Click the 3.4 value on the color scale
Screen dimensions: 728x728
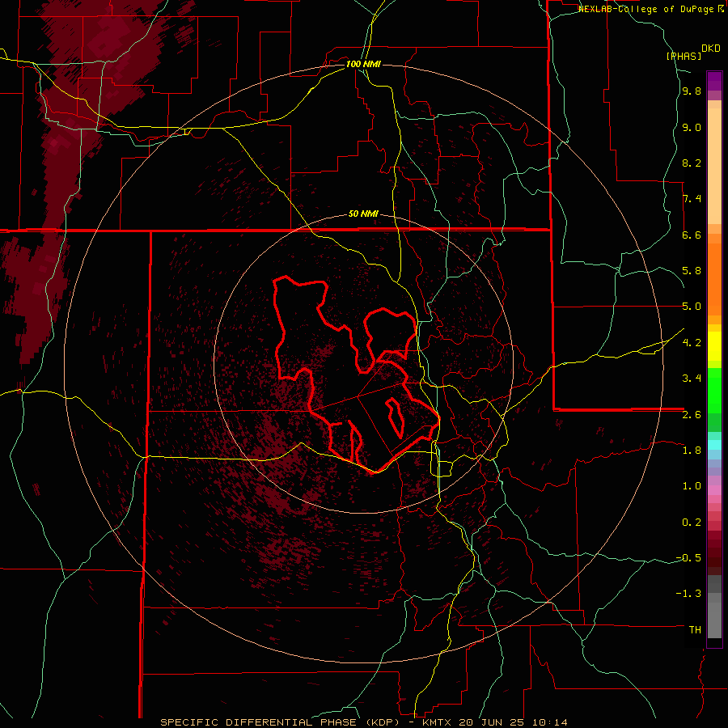pyautogui.click(x=692, y=379)
